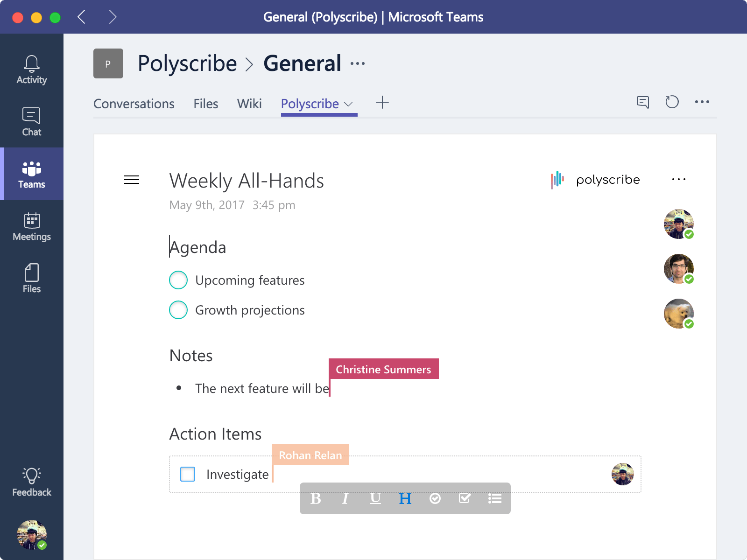Mark the Investigate action item complete

(187, 474)
